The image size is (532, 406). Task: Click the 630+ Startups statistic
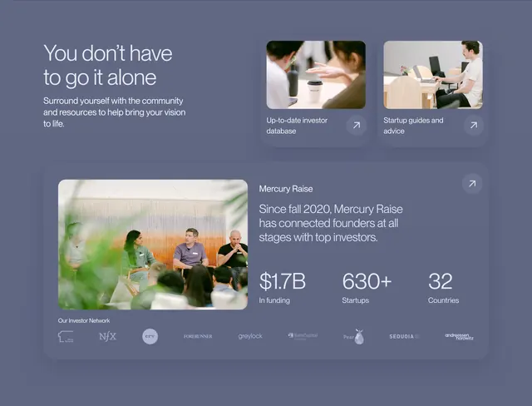coord(367,288)
